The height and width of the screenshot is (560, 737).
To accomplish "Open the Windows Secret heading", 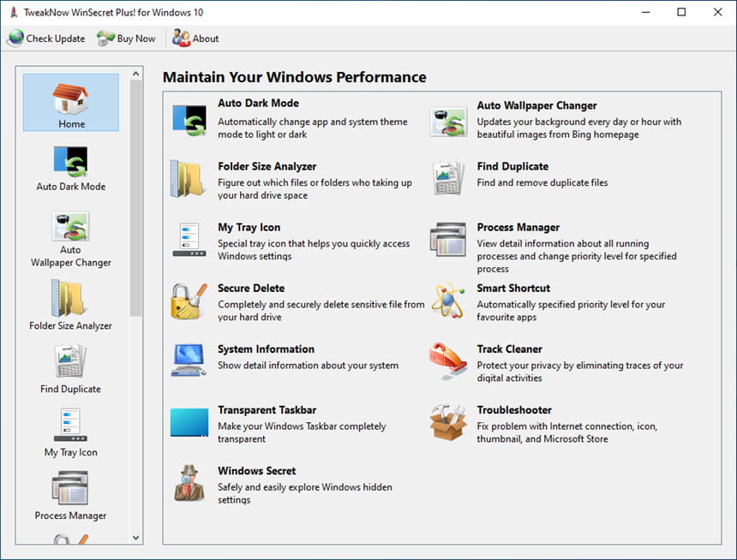I will click(x=256, y=471).
